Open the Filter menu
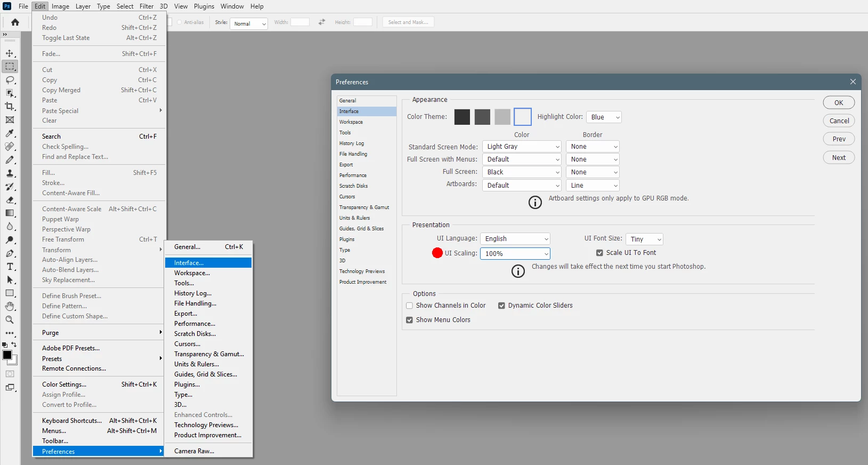The height and width of the screenshot is (465, 868). coord(147,6)
